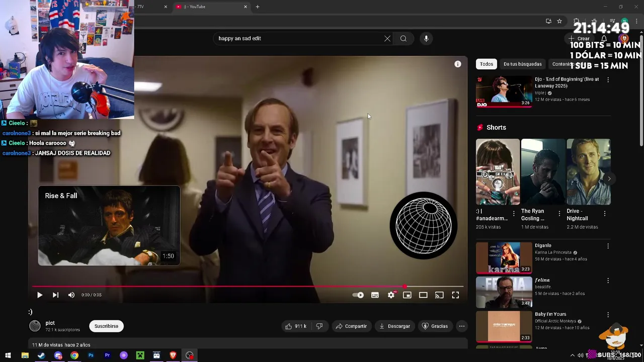
Task: Open Premiere Pro from taskbar
Action: 107,355
